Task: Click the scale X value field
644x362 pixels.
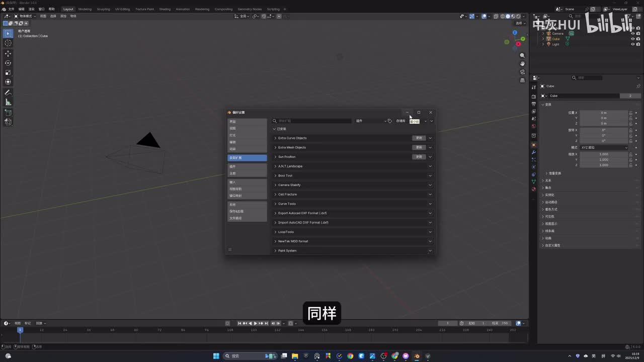Action: 604,154
